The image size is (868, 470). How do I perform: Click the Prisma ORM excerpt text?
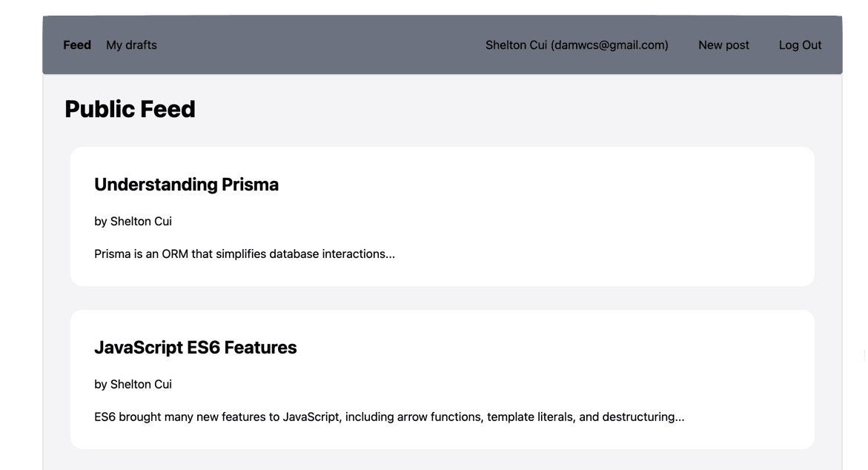tap(245, 254)
